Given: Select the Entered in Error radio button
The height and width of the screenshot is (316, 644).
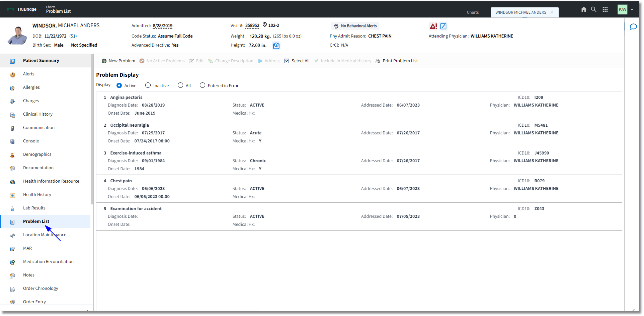Looking at the screenshot, I should pyautogui.click(x=203, y=85).
